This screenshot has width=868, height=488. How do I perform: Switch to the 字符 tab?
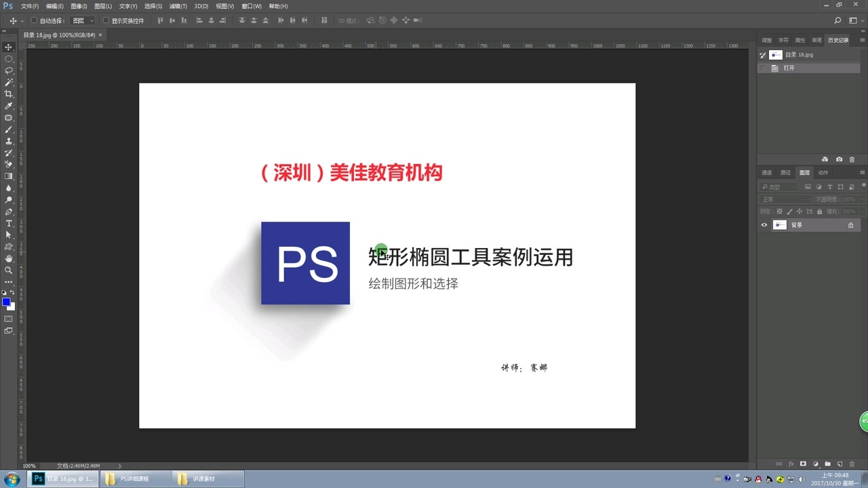pos(783,40)
